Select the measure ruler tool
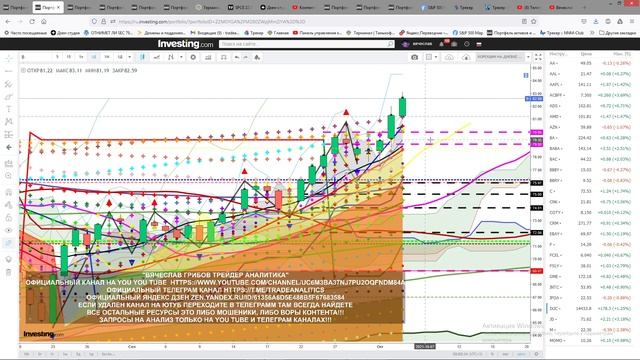The width and height of the screenshot is (640, 360). pyautogui.click(x=9, y=164)
